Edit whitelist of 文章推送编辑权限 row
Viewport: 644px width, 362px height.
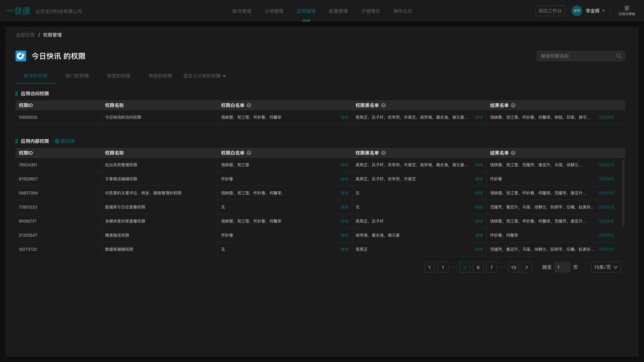click(x=344, y=179)
